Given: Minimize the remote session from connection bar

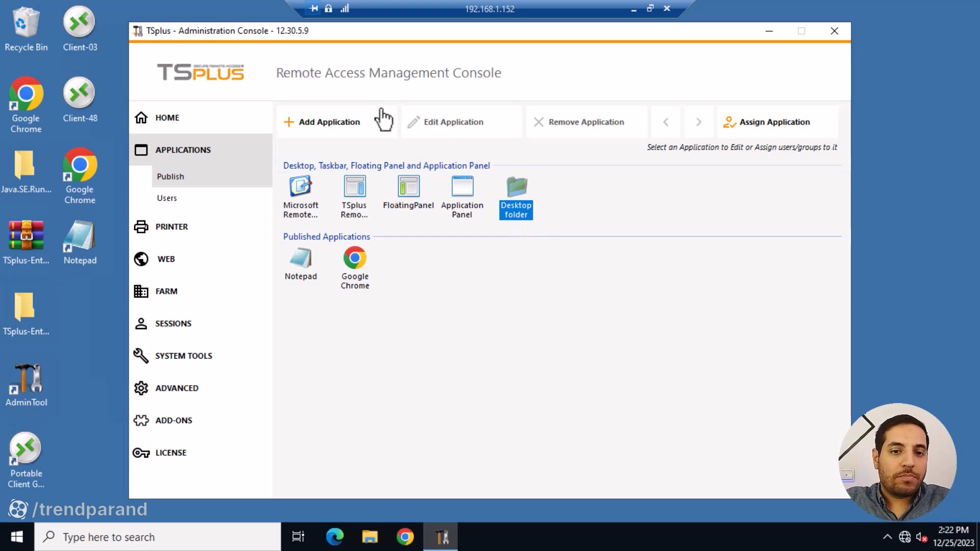Looking at the screenshot, I should [x=633, y=9].
